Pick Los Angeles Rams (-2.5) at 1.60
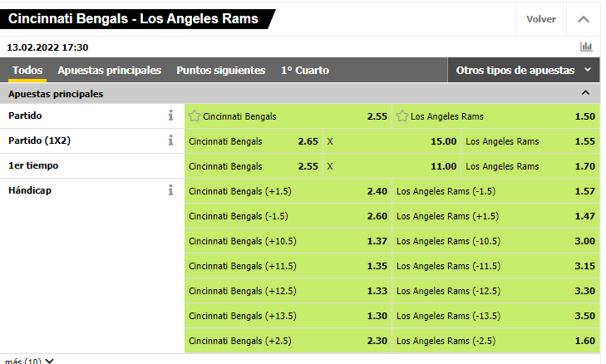 pos(495,341)
